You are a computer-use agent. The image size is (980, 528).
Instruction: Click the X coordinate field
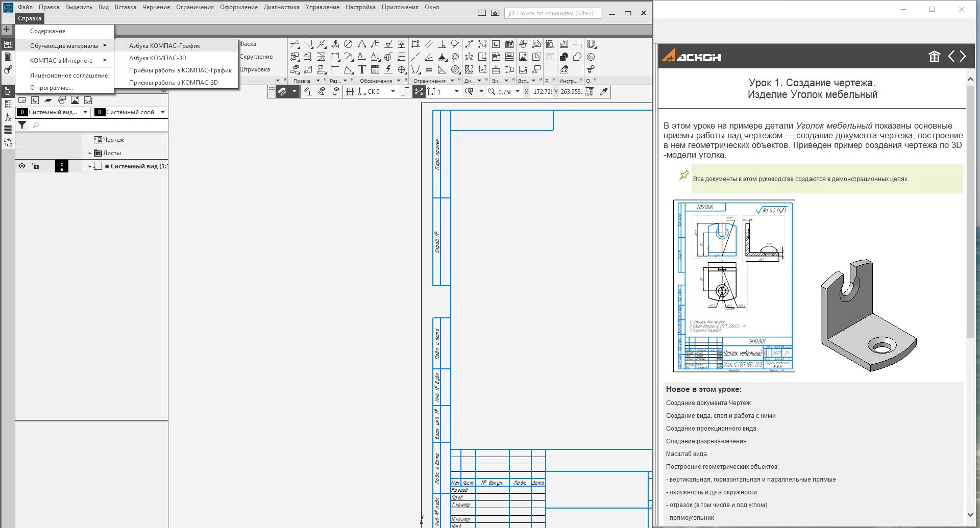542,92
